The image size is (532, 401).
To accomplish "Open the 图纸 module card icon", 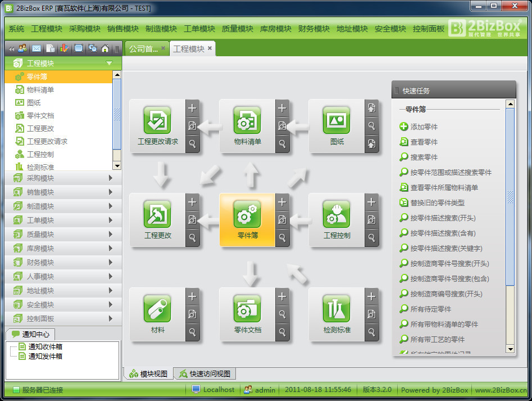I will point(337,120).
